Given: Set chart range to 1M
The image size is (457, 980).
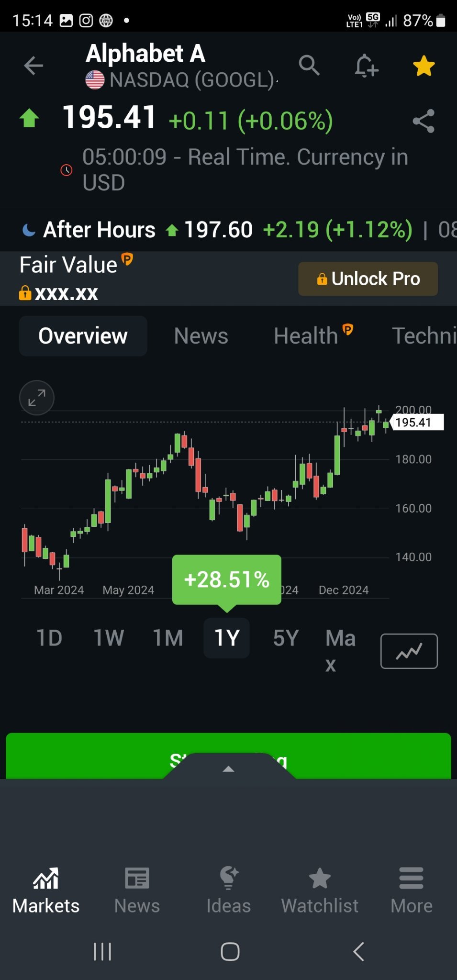Looking at the screenshot, I should 167,638.
